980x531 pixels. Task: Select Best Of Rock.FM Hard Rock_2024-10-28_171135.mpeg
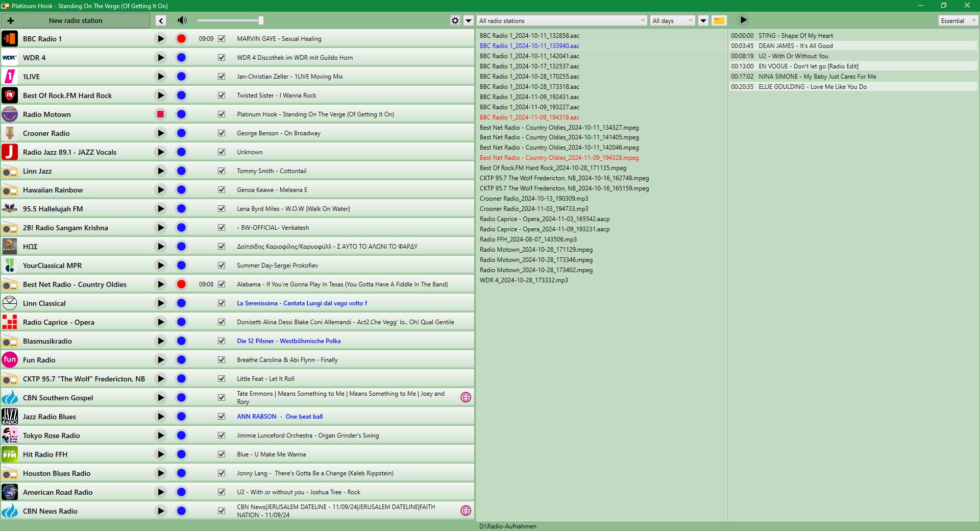(553, 168)
